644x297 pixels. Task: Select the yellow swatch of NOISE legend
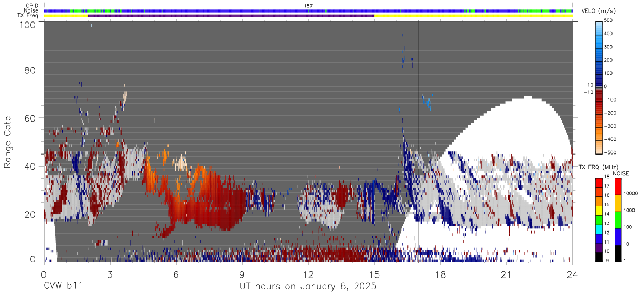click(617, 203)
